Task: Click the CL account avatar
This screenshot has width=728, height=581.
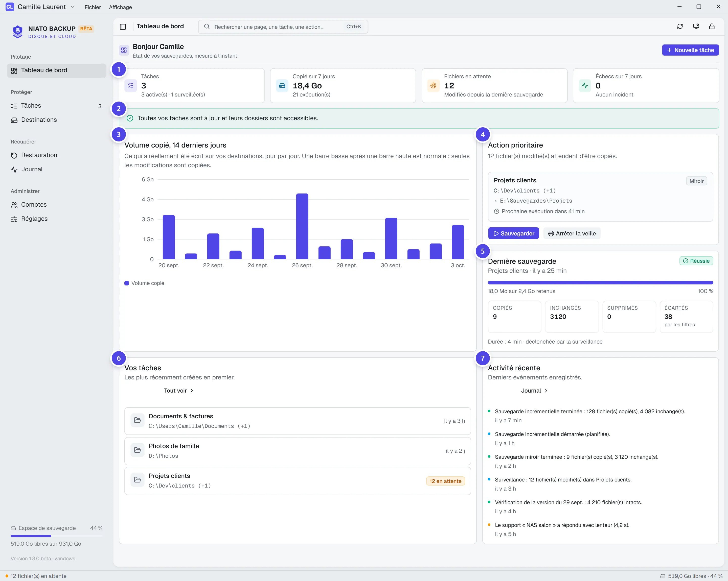Action: point(10,7)
